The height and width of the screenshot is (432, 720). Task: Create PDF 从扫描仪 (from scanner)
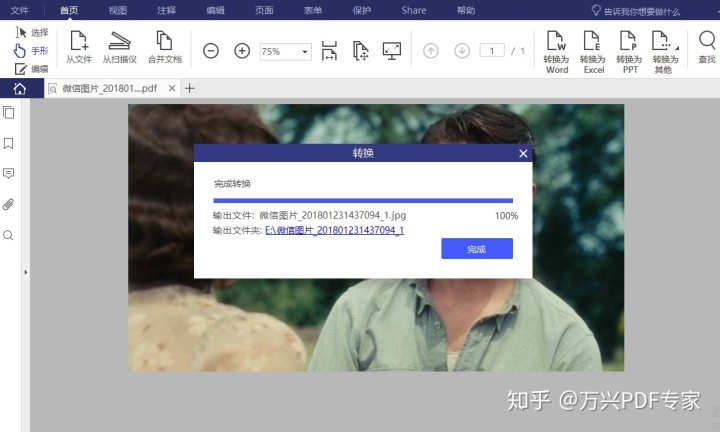(119, 47)
